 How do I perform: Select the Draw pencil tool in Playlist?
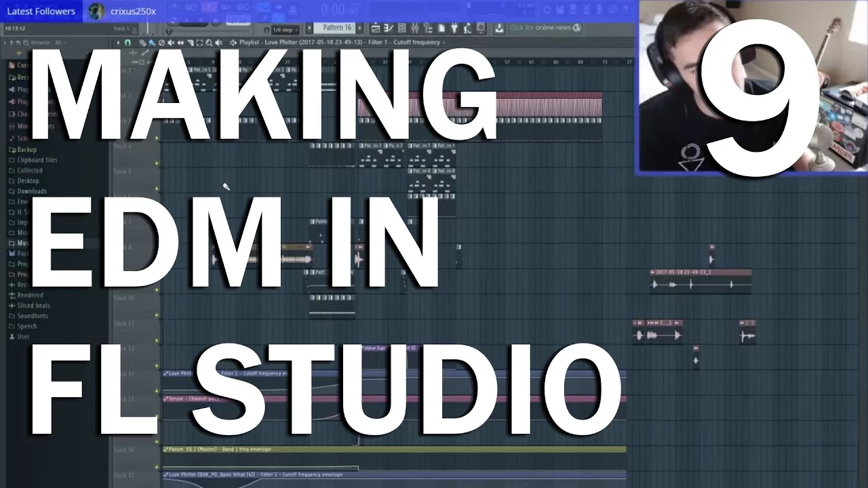[142, 42]
